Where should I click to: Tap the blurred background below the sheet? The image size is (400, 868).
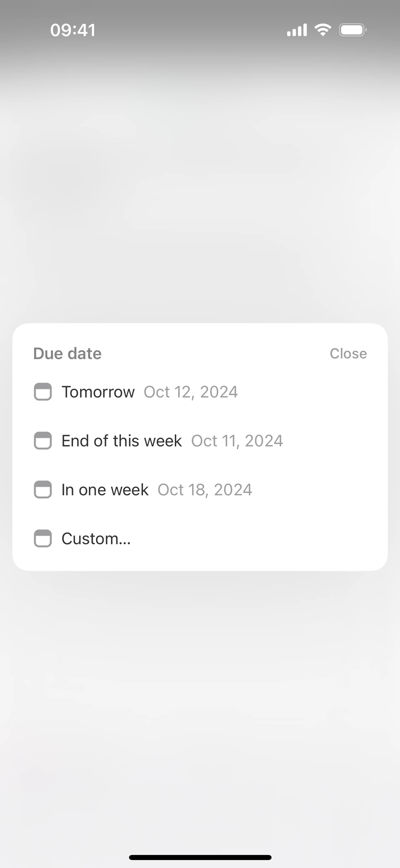[200, 708]
